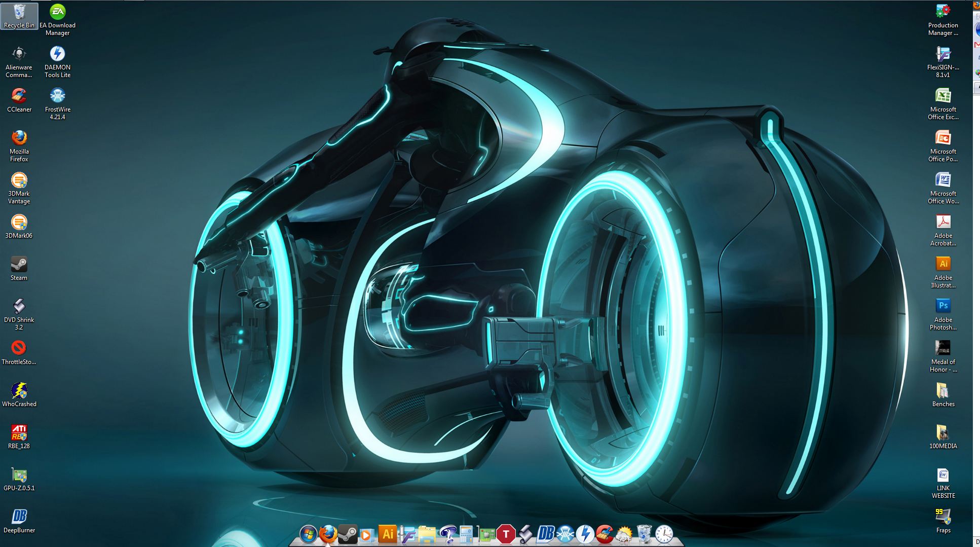The width and height of the screenshot is (980, 547).
Task: Click the GPU-Z graphics card dock icon
Action: 486,534
